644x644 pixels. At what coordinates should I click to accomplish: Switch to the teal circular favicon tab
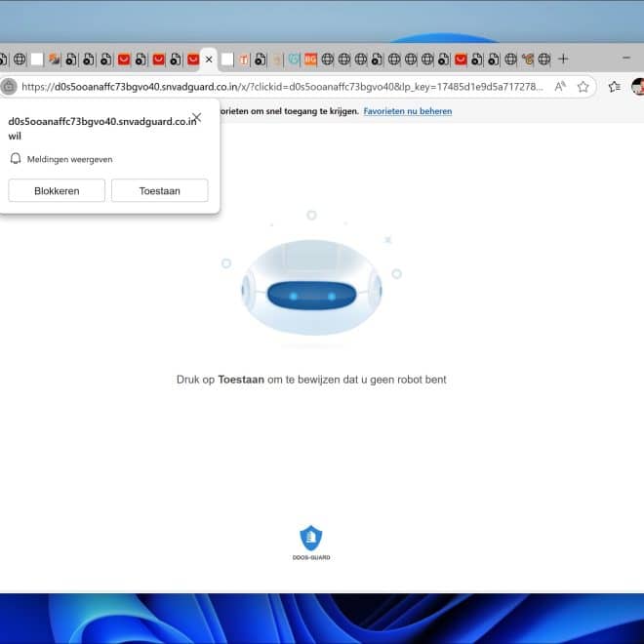tap(293, 60)
